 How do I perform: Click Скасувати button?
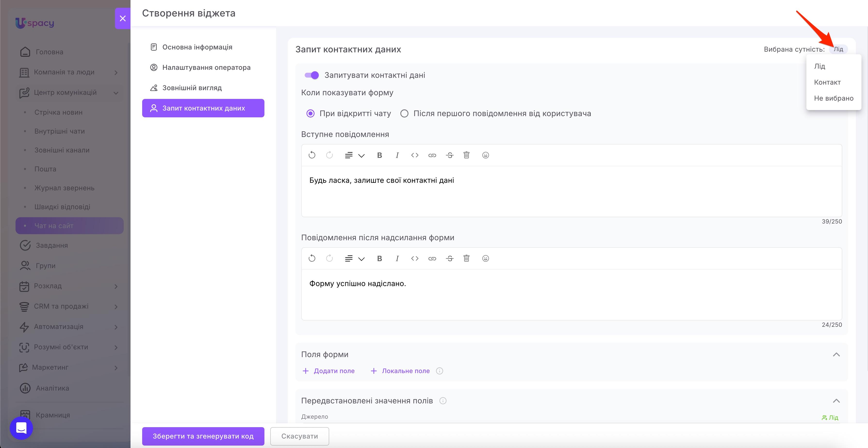[x=300, y=436]
